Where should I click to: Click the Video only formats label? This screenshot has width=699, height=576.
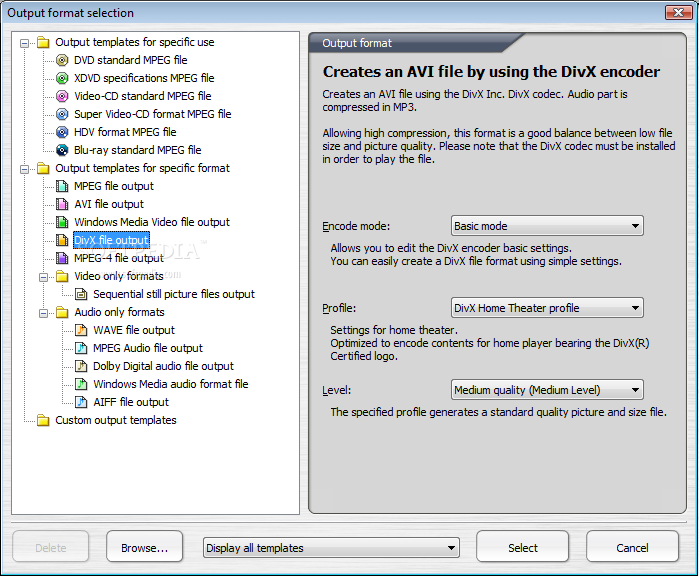(119, 276)
